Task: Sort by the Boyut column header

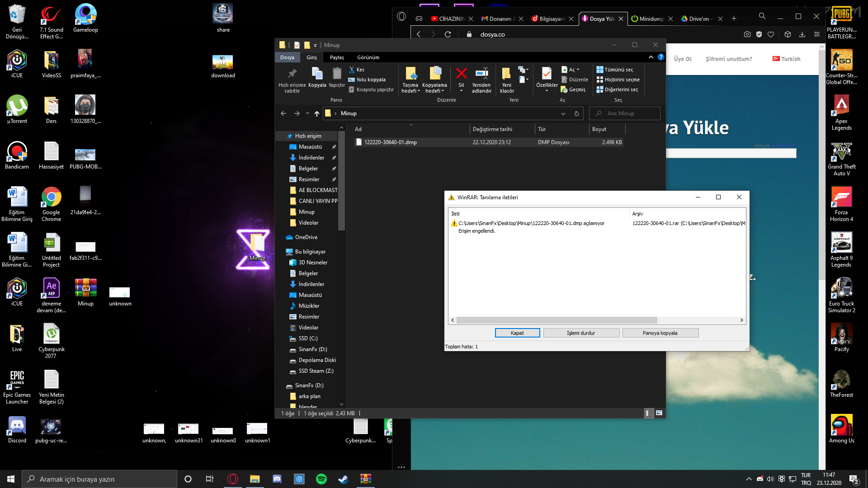Action: [x=607, y=129]
